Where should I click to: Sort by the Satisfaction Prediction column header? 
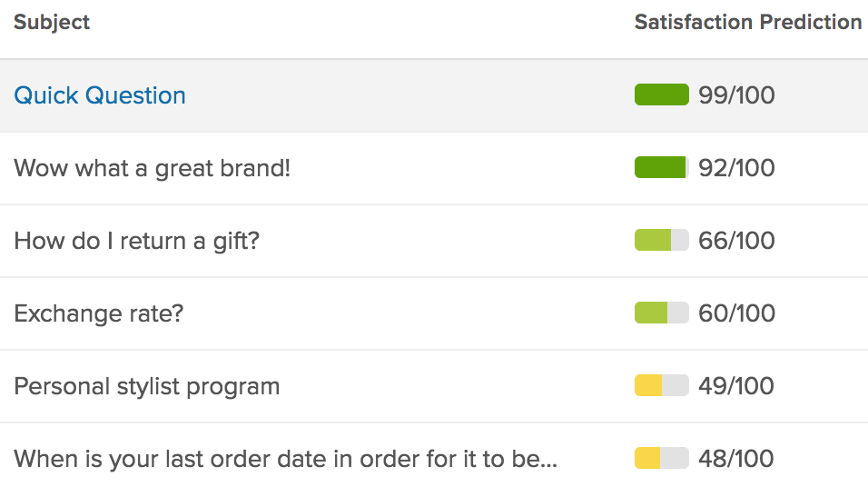coord(747,22)
